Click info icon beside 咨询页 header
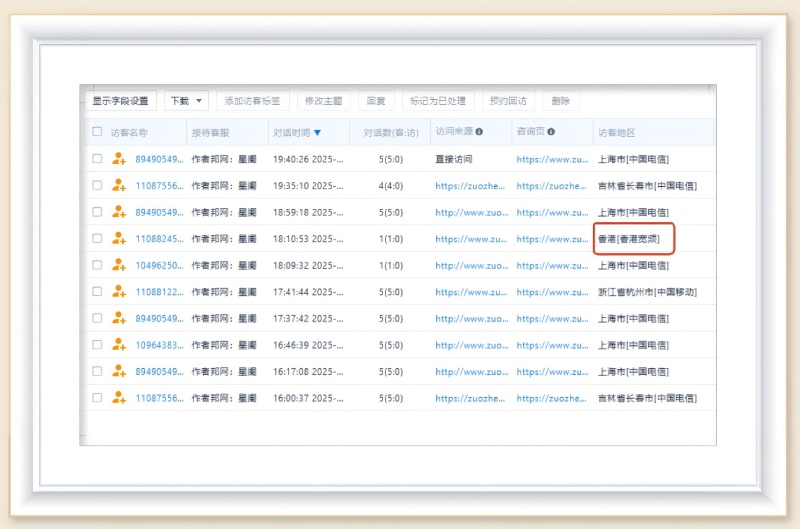The height and width of the screenshot is (529, 800). coord(551,132)
